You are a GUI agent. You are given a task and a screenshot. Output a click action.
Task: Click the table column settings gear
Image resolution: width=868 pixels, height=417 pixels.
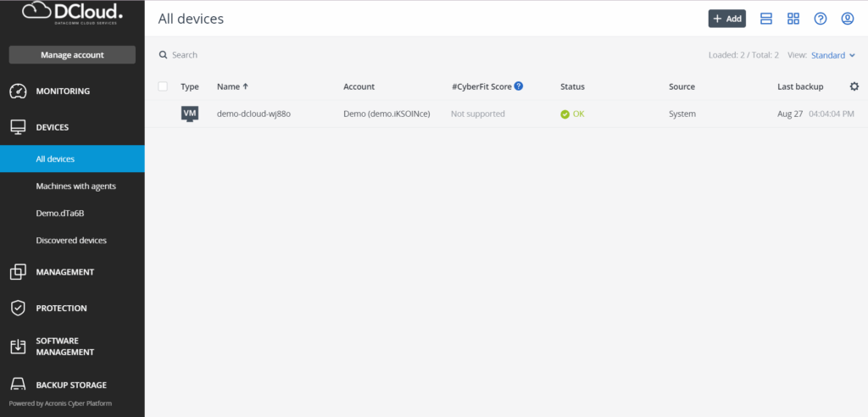[x=854, y=86]
